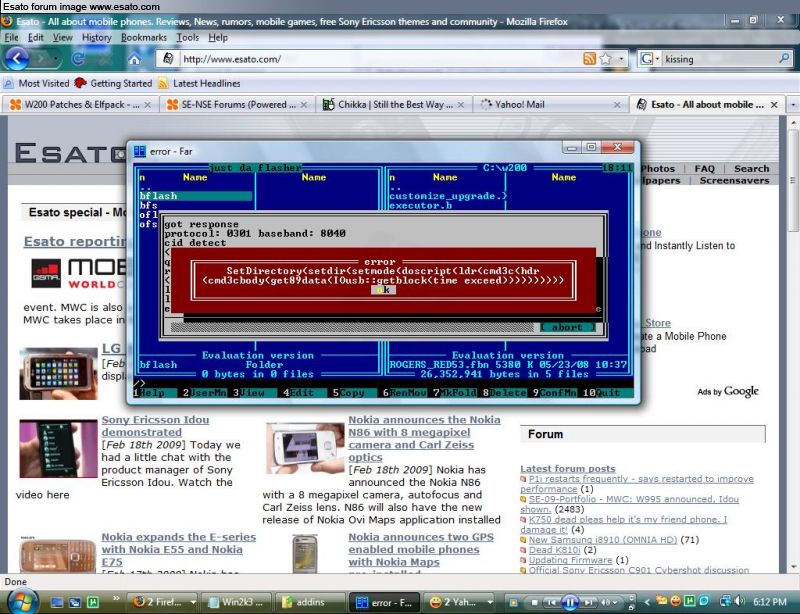Viewport: 800px width, 614px height.
Task: Click the network icon in system tray
Action: pos(725,602)
